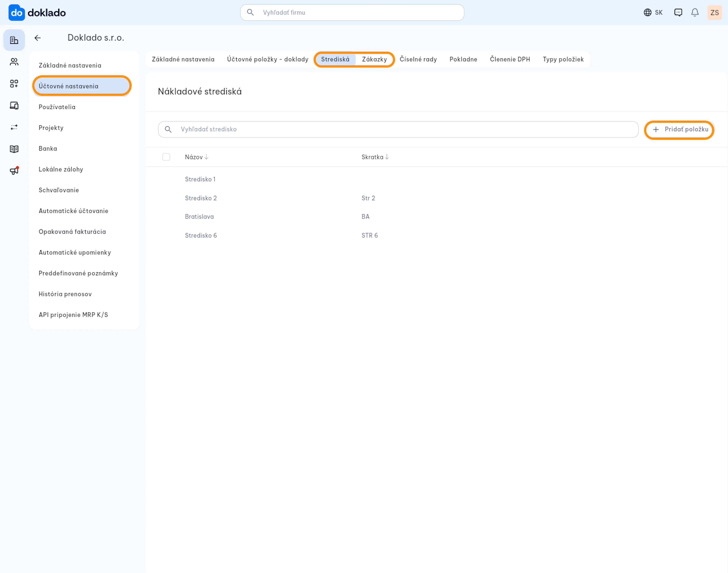Screen dimensions: 728x573
Task: Open História prenosov in side menu
Action: point(82,294)
